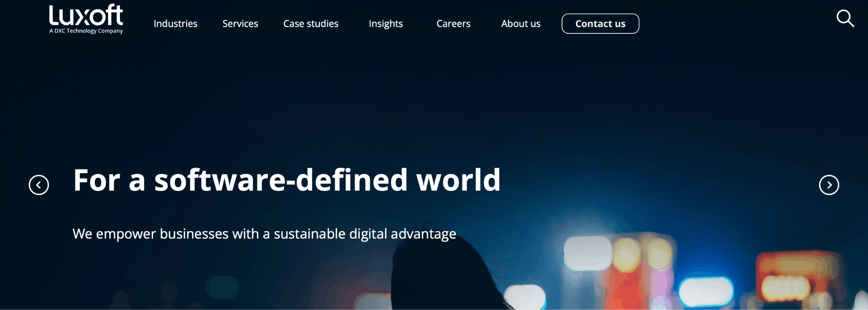Select Case studies in navigation

[311, 24]
